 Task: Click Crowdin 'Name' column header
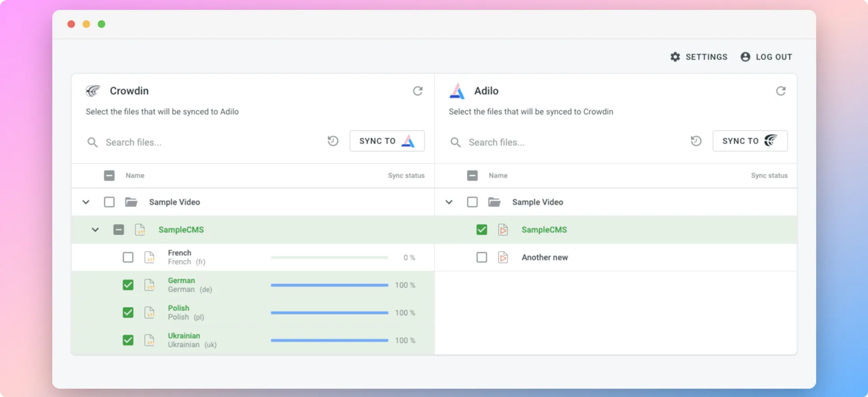click(135, 176)
